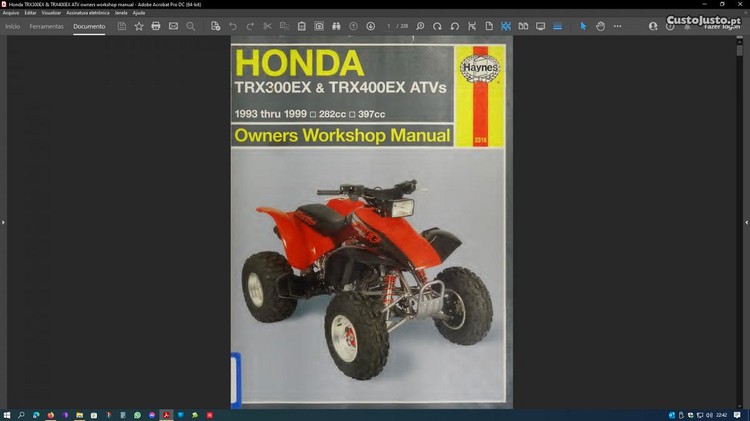Select the Hand pan tool
This screenshot has width=750, height=421.
pos(601,26)
